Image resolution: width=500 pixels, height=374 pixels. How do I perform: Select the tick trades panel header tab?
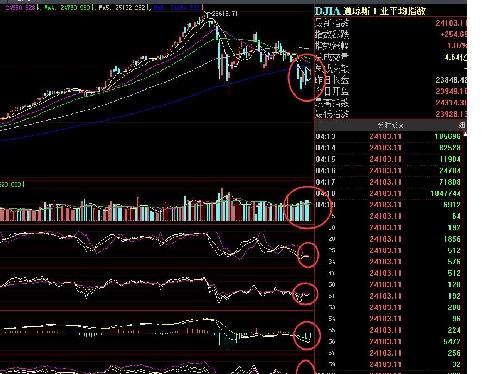[390, 125]
